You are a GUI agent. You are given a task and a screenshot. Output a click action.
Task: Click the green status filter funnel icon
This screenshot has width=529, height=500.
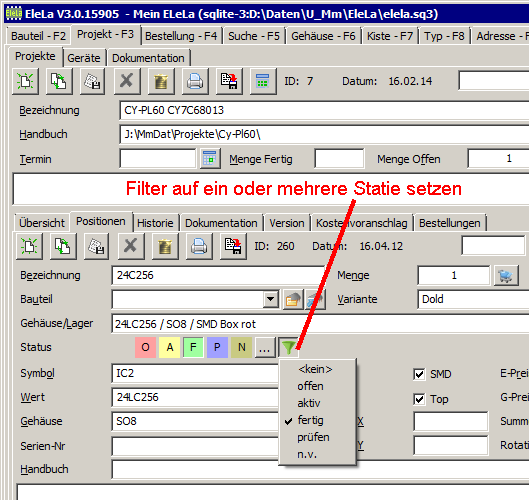(x=289, y=347)
